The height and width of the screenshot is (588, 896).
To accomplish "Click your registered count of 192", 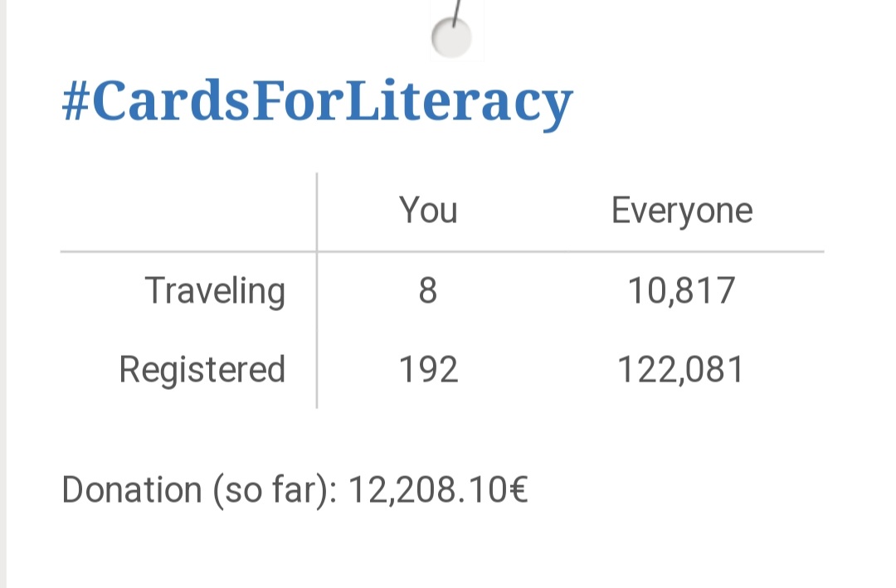I will [x=428, y=369].
